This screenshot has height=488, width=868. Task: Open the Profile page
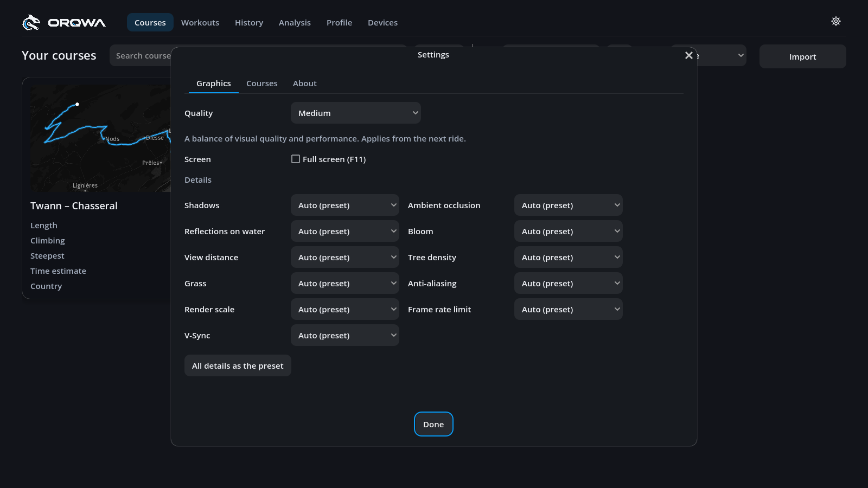[x=340, y=22]
